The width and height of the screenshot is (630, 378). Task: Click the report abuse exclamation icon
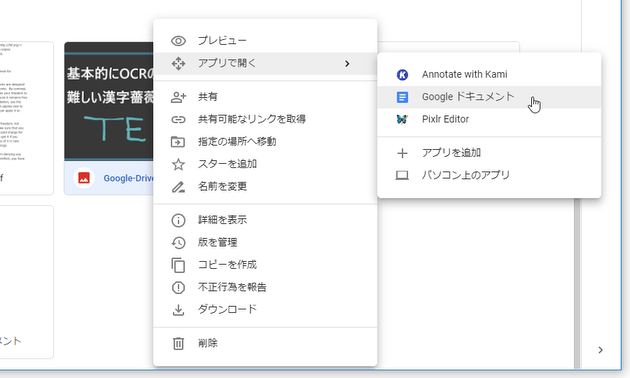178,287
